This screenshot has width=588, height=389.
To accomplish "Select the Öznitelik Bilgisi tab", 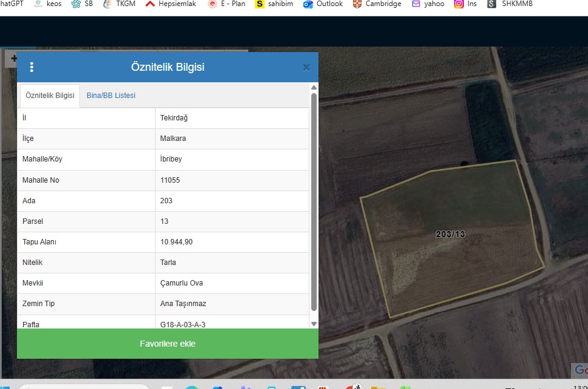I will click(x=50, y=96).
